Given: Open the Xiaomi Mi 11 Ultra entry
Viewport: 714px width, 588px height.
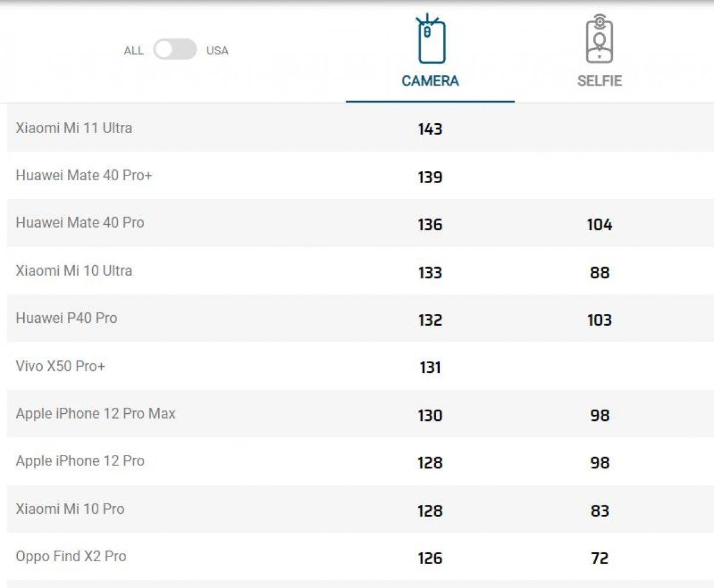Looking at the screenshot, I should click(x=74, y=128).
